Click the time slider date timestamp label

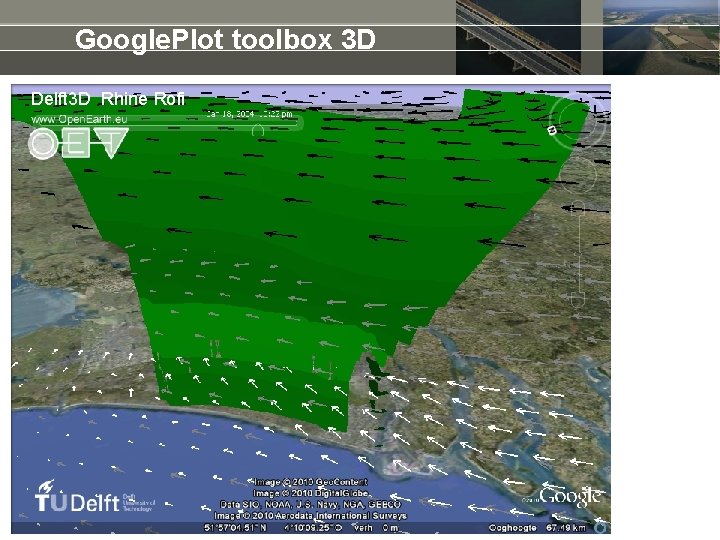coord(249,114)
